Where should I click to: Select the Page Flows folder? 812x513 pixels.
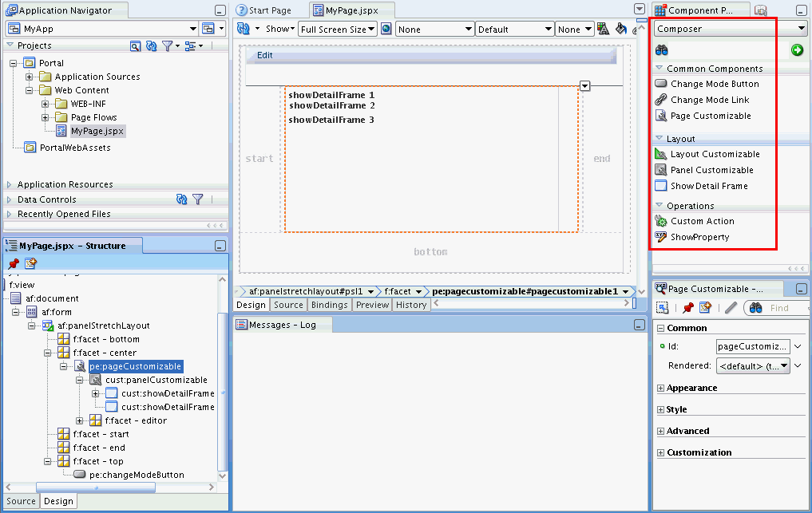(93, 117)
